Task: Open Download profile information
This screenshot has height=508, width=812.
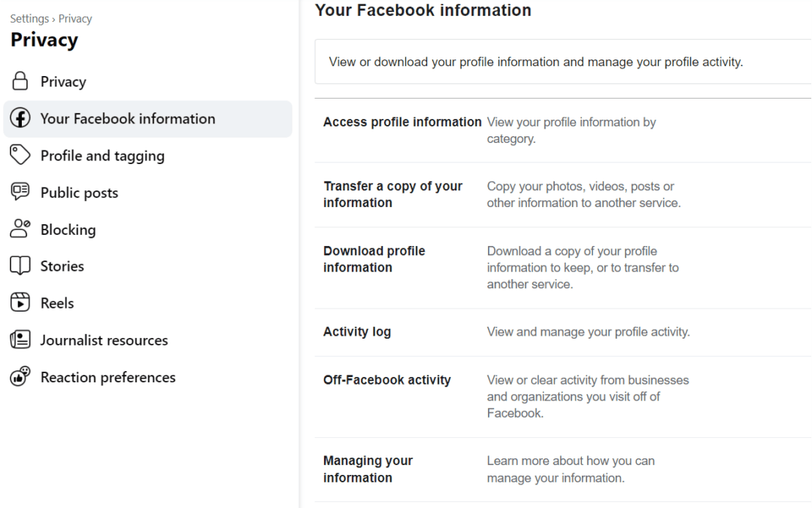Action: (374, 259)
